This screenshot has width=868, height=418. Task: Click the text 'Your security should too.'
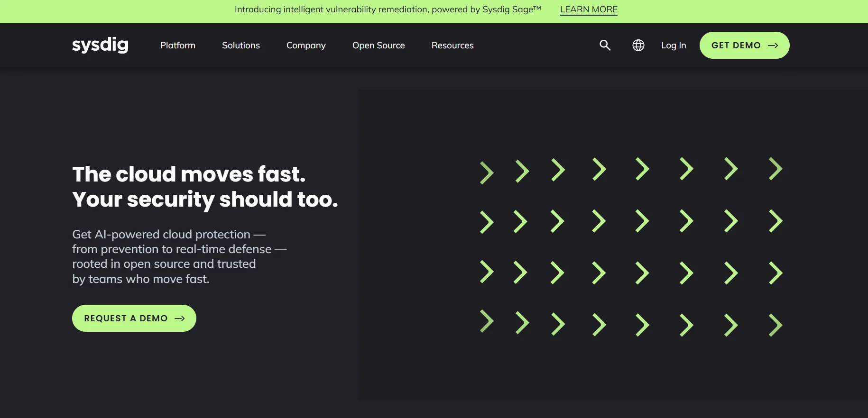point(205,200)
